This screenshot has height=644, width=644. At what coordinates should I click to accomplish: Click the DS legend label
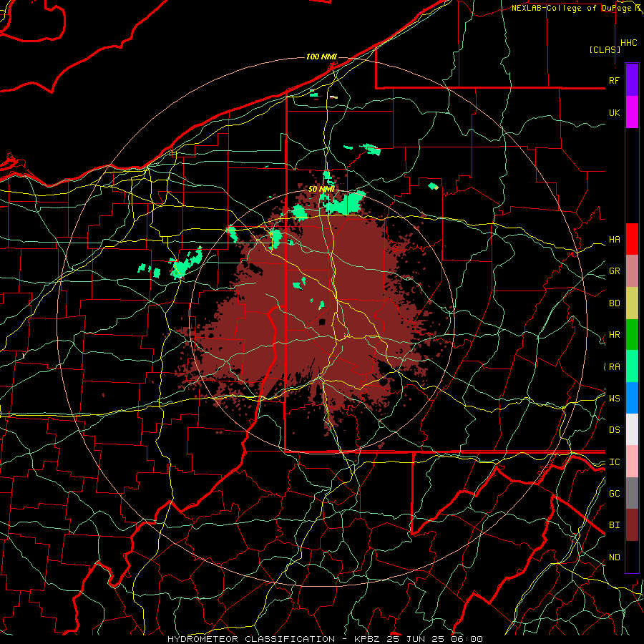click(x=614, y=430)
